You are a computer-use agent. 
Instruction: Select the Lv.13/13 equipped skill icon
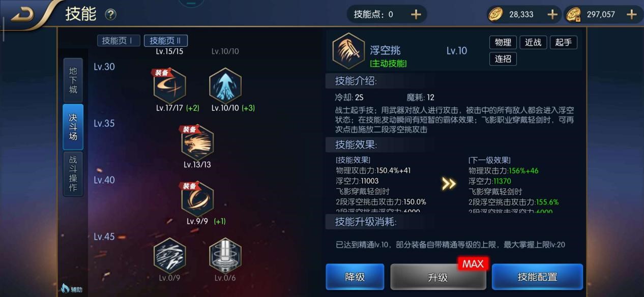click(x=197, y=142)
